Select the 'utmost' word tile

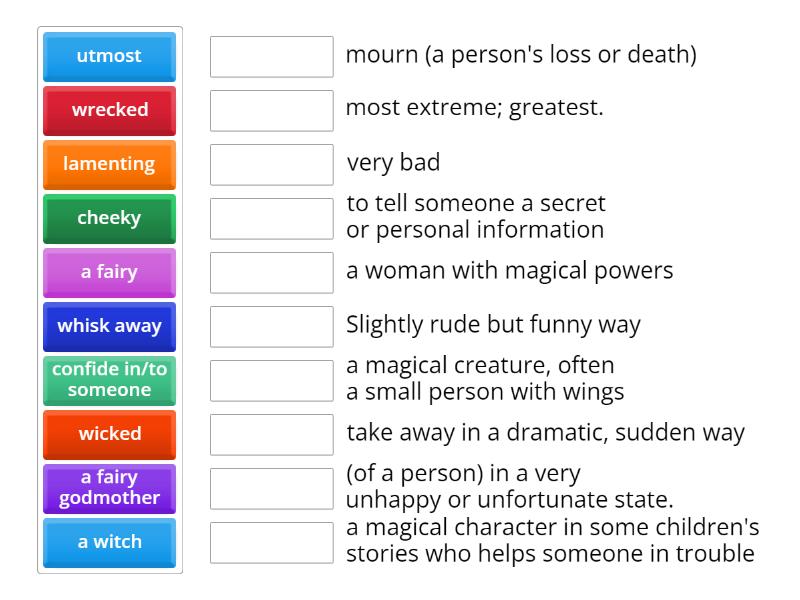[109, 57]
